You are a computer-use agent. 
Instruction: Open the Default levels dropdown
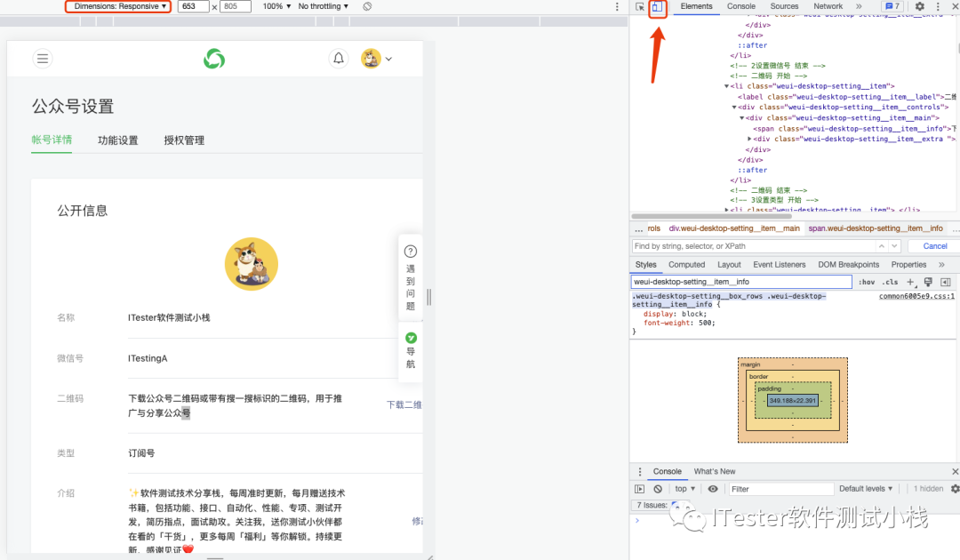pyautogui.click(x=866, y=489)
